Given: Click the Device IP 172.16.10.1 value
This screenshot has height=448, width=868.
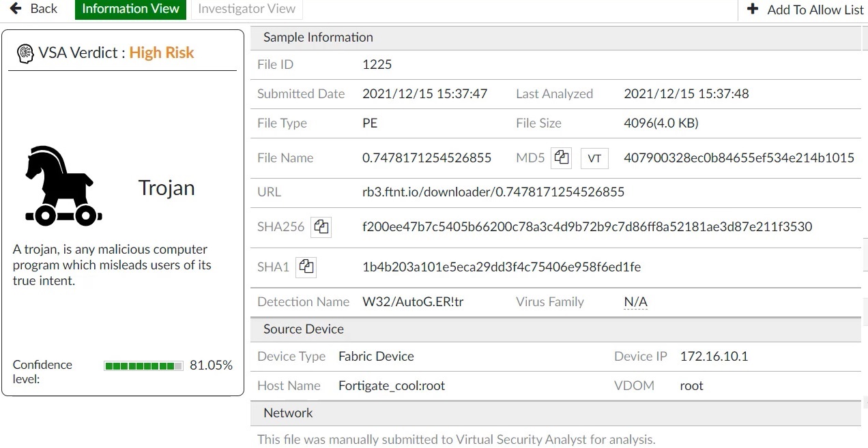Looking at the screenshot, I should point(714,356).
